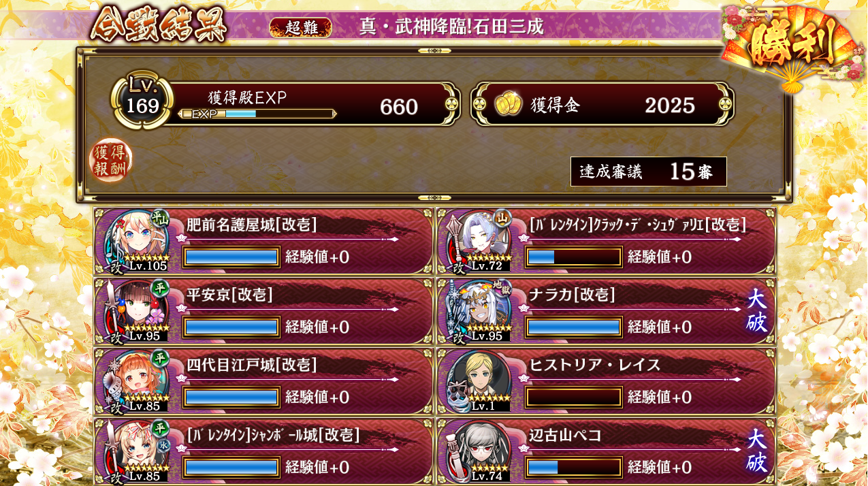Select the シャンボール城[改壱] character portrait

pos(137,452)
